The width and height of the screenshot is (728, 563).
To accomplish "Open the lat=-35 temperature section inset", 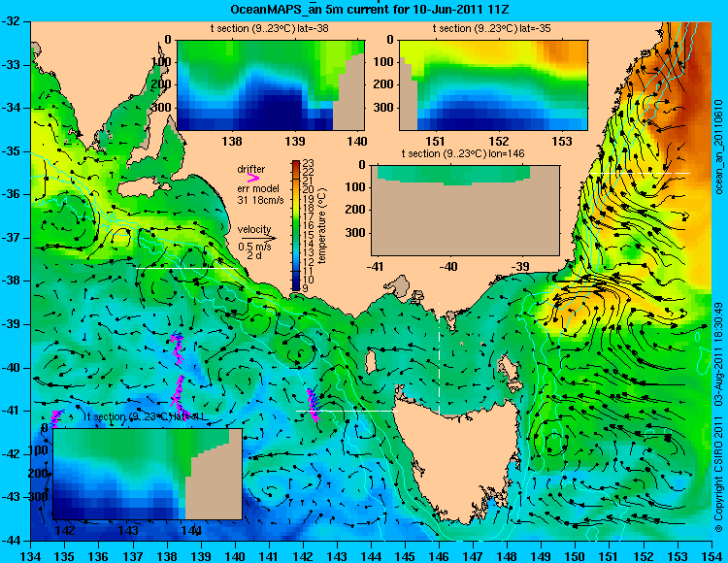I will [x=493, y=85].
